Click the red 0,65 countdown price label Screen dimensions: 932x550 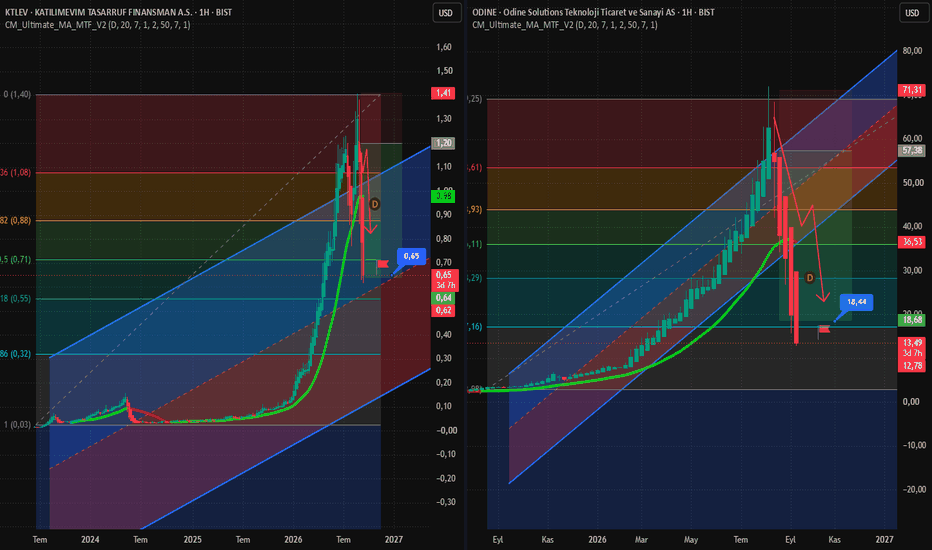[x=444, y=280]
